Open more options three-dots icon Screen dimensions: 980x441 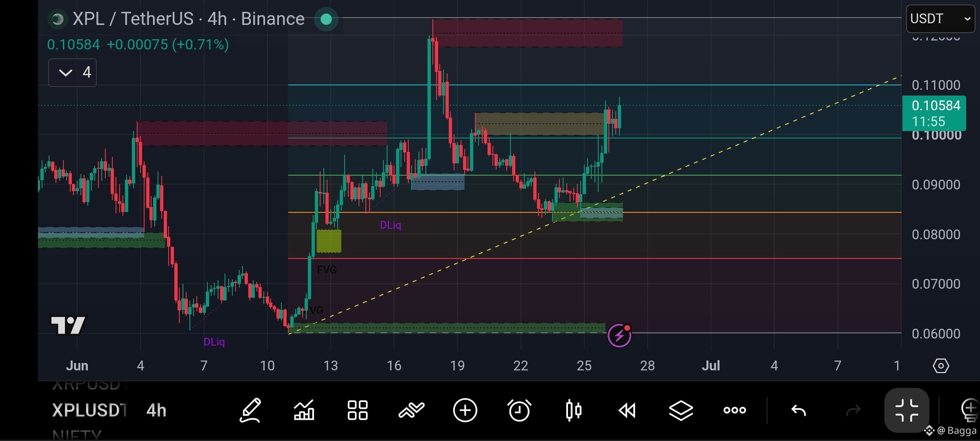pyautogui.click(x=735, y=410)
